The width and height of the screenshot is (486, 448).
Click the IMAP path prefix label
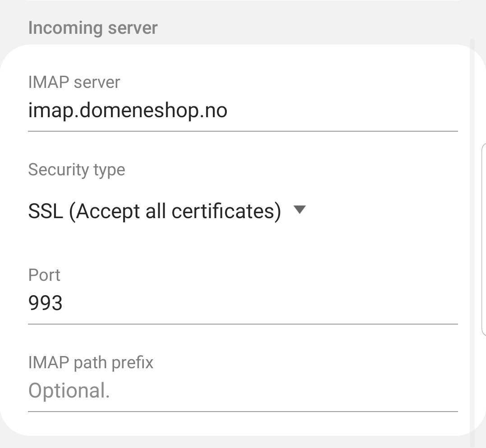point(91,363)
